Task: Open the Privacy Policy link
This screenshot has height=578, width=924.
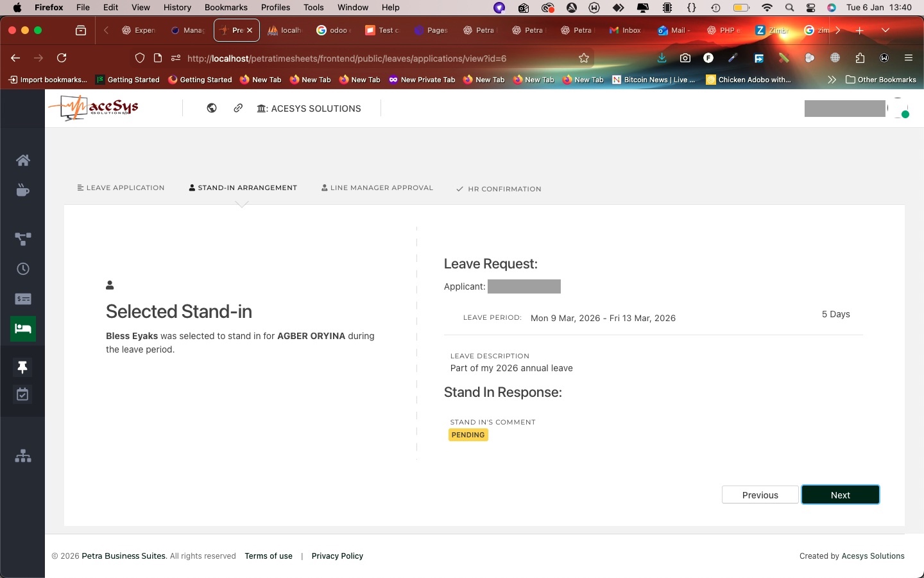Action: [337, 556]
